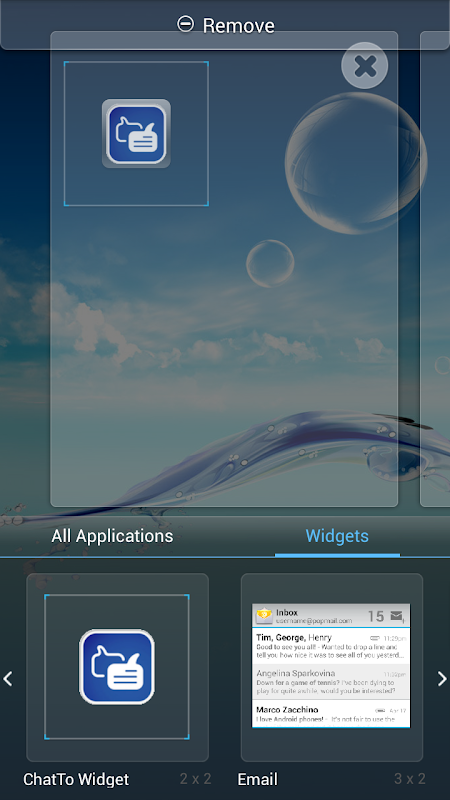Switch to Widgets tab
Viewport: 450px width, 800px height.
(x=337, y=536)
